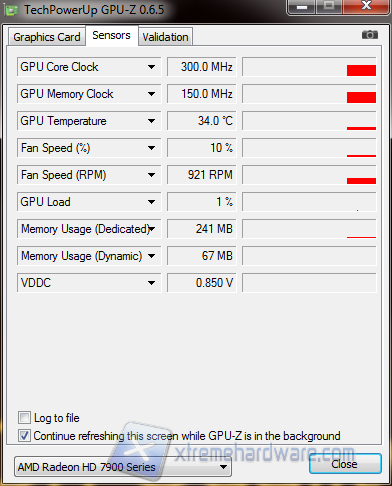
Task: Expand the GPU Memory Clock dropdown arrow
Action: (151, 94)
